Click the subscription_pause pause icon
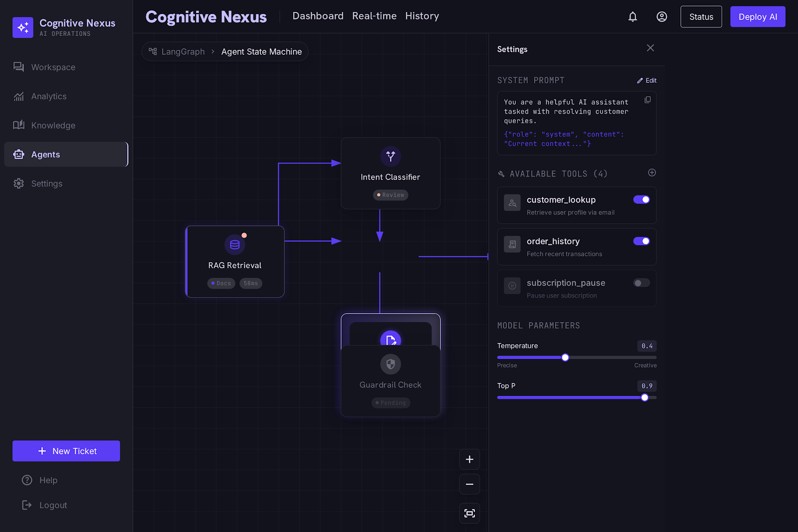Image resolution: width=798 pixels, height=532 pixels. pyautogui.click(x=512, y=286)
